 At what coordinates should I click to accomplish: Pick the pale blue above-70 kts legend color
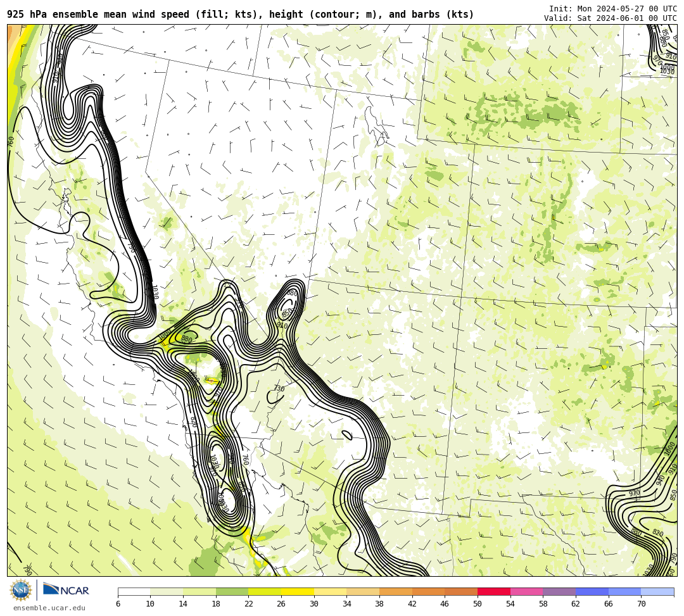click(x=657, y=592)
